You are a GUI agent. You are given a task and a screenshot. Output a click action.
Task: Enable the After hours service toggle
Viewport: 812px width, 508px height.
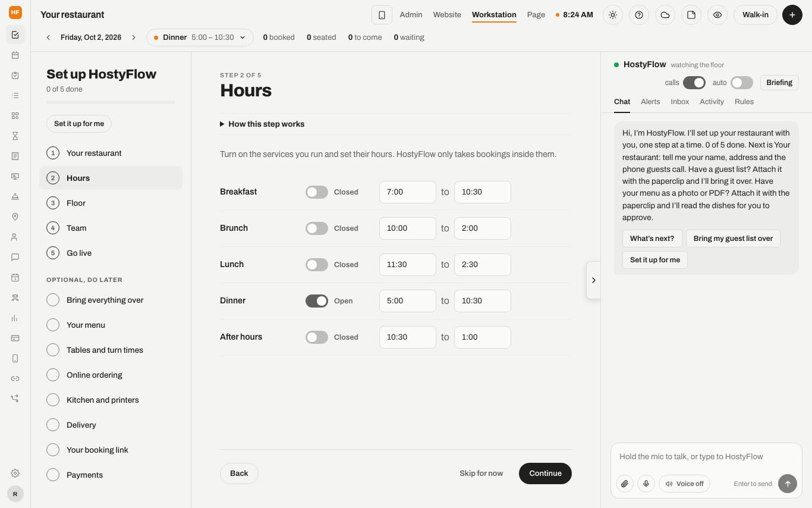pyautogui.click(x=317, y=337)
